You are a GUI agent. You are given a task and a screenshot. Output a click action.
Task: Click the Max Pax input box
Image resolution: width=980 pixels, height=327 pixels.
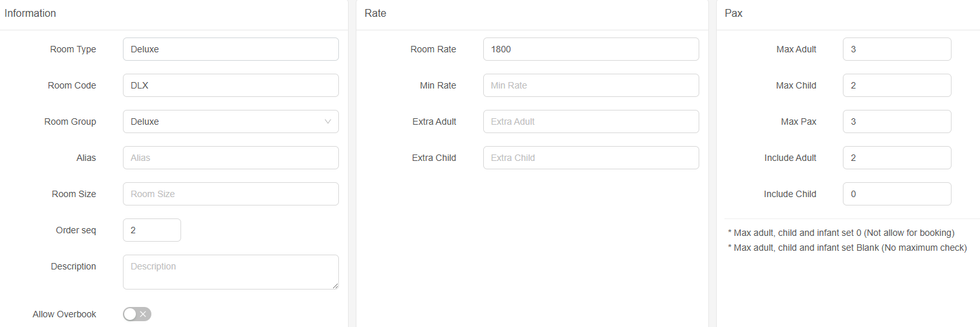[897, 121]
